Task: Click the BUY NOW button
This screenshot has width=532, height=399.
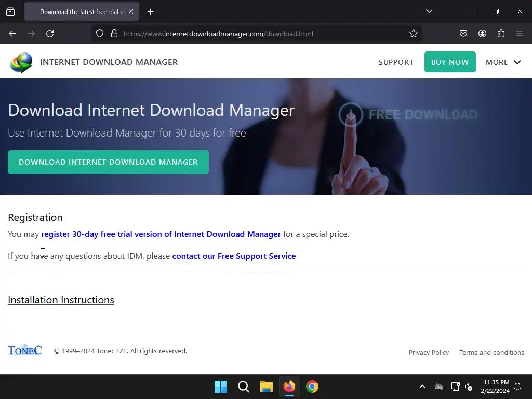Action: [x=450, y=62]
